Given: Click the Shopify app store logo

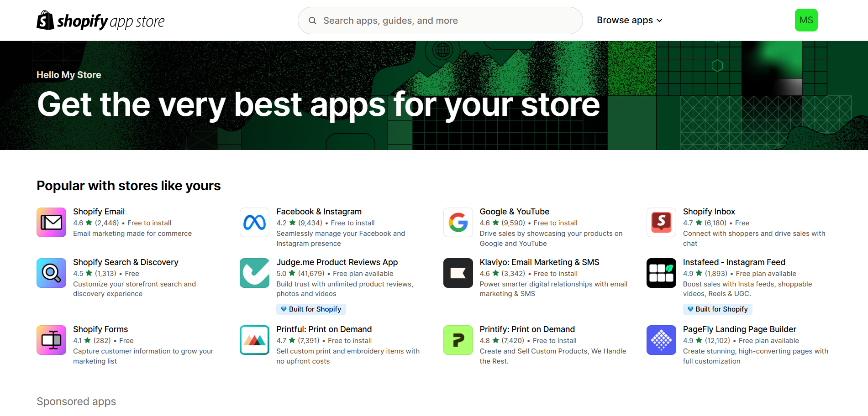Looking at the screenshot, I should (x=100, y=21).
